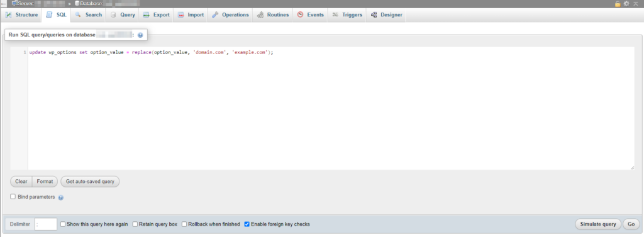
Task: Open the Export tab
Action: click(156, 15)
